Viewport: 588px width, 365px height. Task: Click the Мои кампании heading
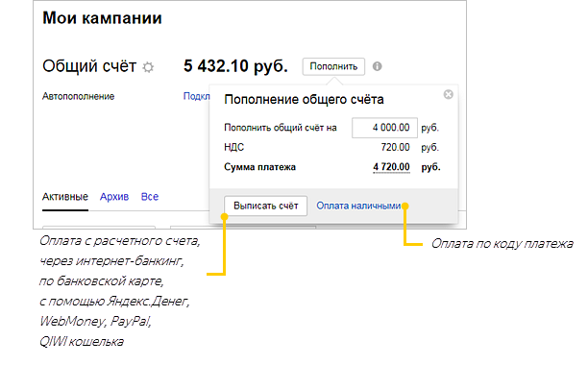click(102, 18)
